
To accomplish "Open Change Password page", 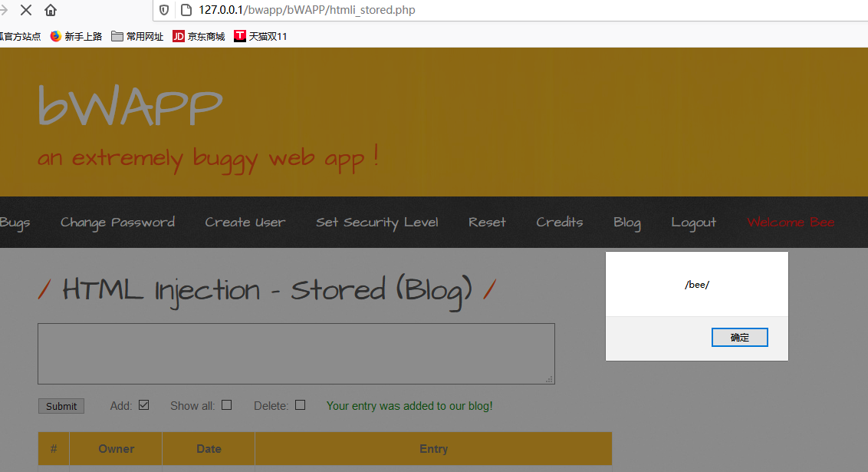I will click(117, 223).
